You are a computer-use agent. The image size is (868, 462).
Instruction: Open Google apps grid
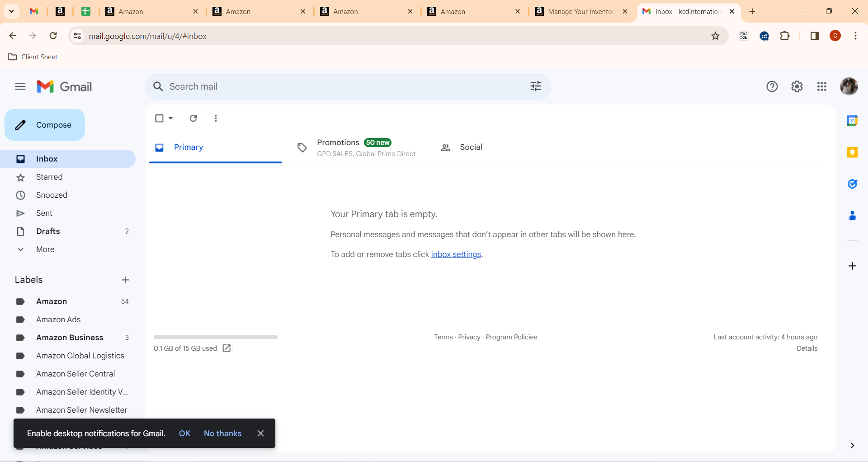coord(822,86)
